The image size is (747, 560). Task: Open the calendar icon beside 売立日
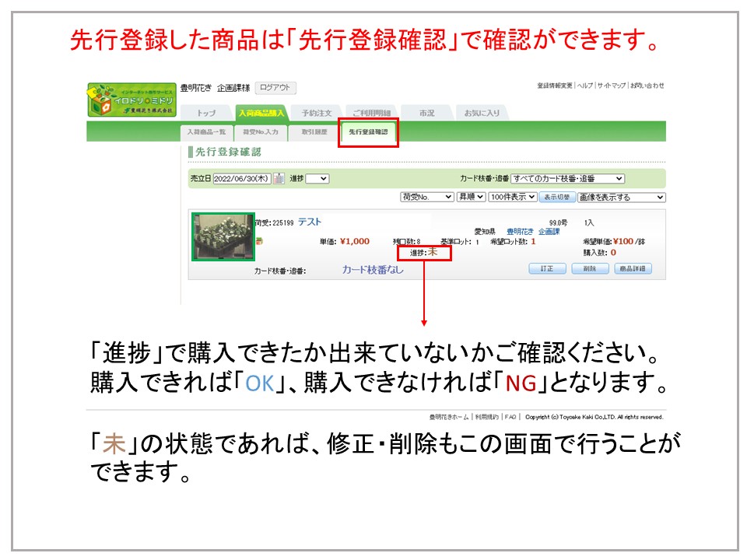pyautogui.click(x=279, y=179)
